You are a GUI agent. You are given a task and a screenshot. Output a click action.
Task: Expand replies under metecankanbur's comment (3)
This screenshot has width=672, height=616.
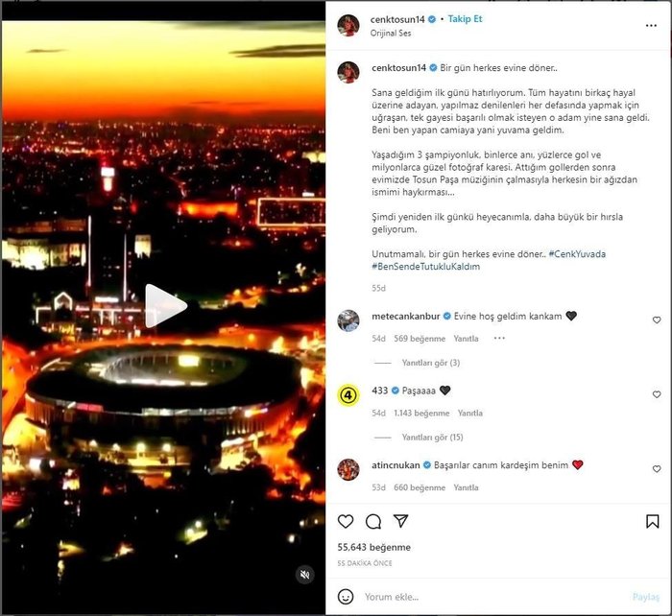tap(430, 363)
